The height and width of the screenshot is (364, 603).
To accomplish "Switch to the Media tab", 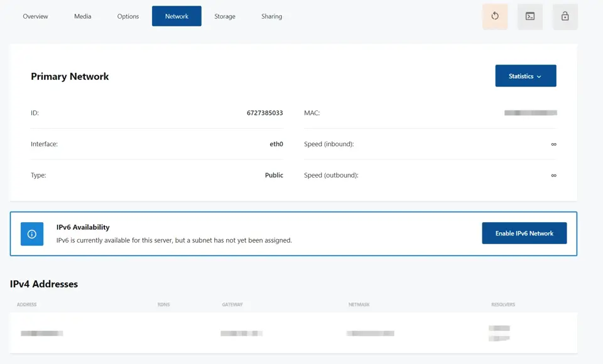I will point(83,16).
